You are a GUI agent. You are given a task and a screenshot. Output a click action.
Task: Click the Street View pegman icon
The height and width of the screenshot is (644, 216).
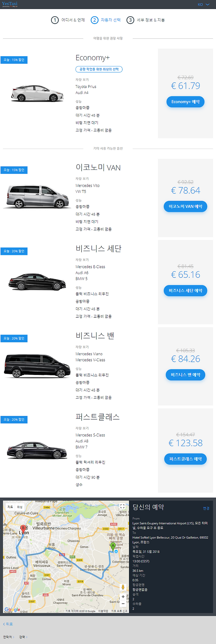[x=123, y=587]
